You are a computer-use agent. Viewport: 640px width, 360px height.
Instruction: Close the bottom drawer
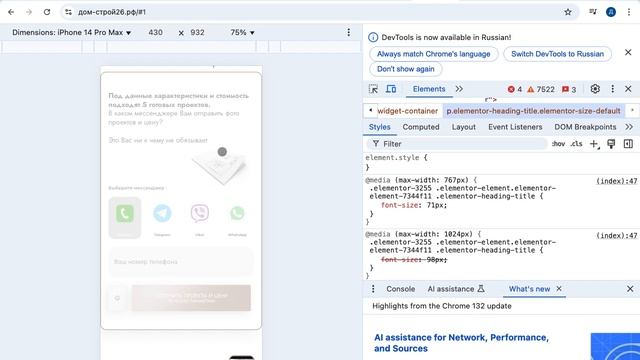(630, 289)
